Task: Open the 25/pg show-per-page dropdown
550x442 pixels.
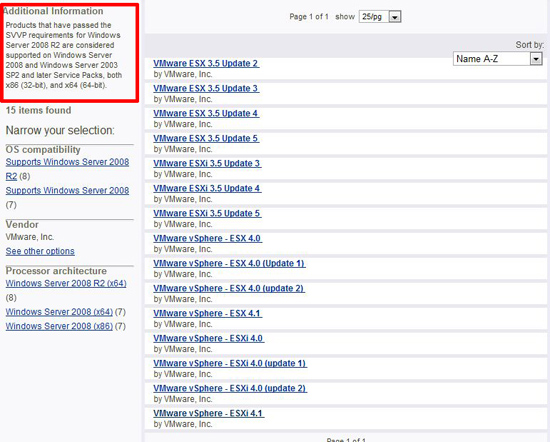Action: (380, 16)
